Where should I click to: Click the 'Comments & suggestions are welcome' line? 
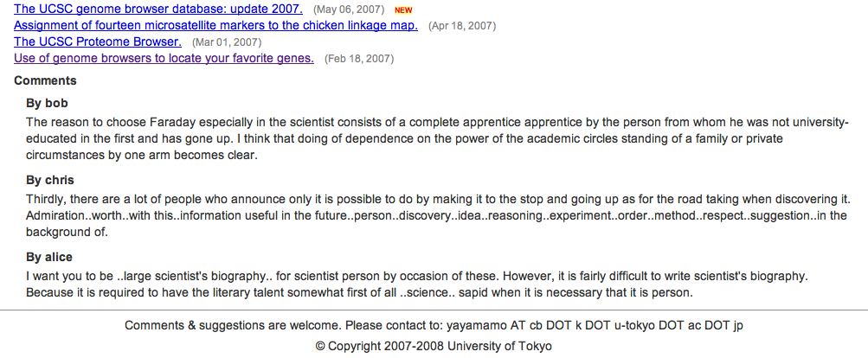pos(434,325)
